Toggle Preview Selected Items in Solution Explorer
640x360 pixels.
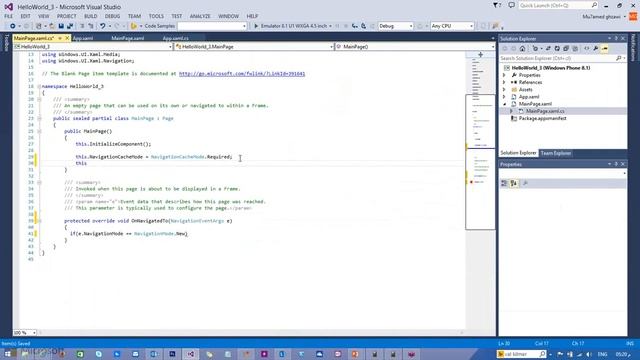pyautogui.click(x=605, y=49)
